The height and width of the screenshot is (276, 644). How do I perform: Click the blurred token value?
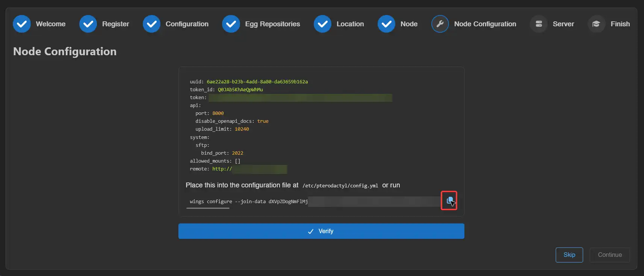(300, 98)
